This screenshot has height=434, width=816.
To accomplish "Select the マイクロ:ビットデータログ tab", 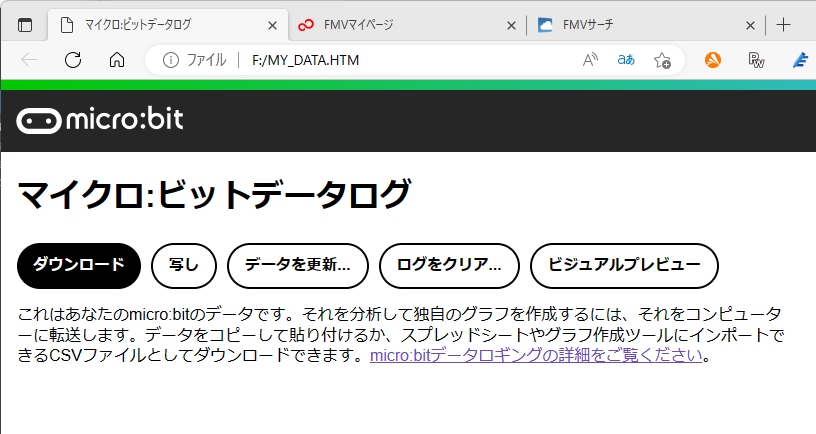I will click(168, 24).
